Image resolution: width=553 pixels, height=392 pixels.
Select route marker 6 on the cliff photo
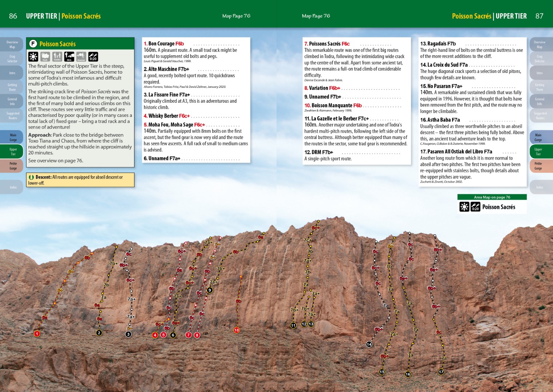click(173, 335)
